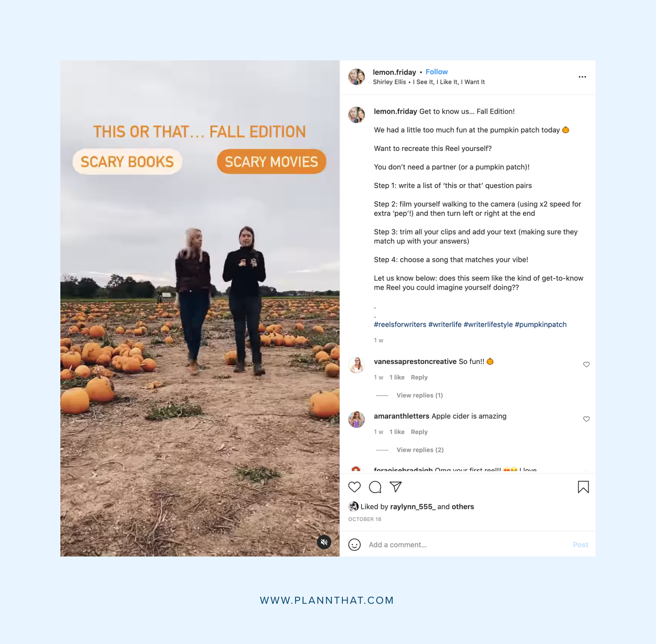Open the #pumpkinpatch hashtag
The image size is (656, 644).
click(541, 325)
